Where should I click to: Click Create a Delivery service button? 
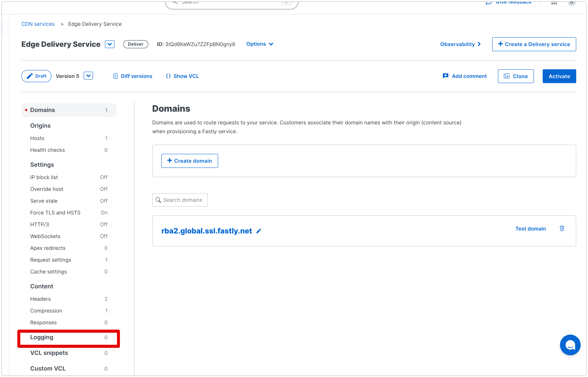pyautogui.click(x=534, y=44)
